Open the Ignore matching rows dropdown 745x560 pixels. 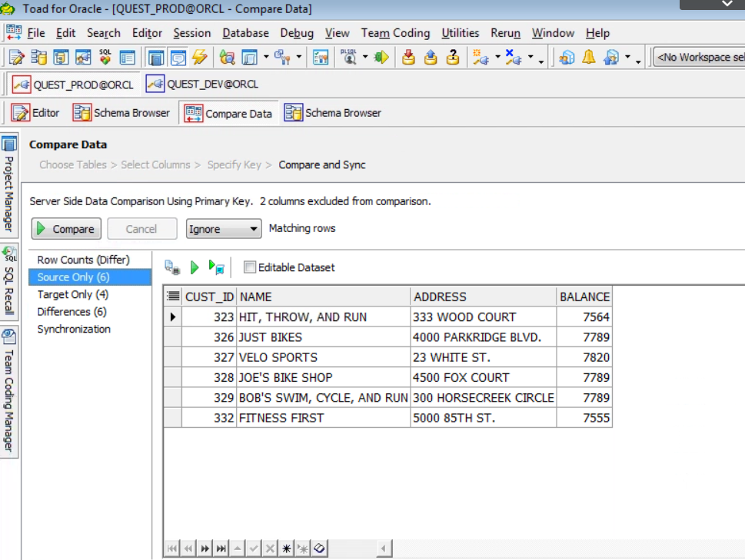tap(223, 229)
